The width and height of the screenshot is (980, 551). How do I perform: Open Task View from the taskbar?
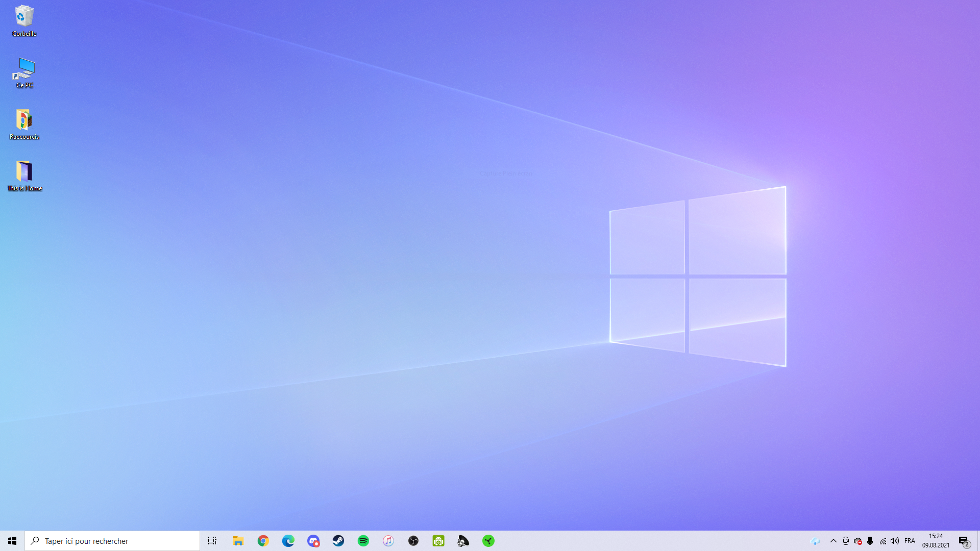click(212, 541)
